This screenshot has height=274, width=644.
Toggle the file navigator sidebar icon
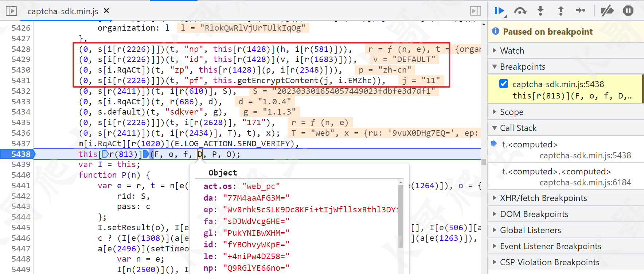pyautogui.click(x=11, y=11)
